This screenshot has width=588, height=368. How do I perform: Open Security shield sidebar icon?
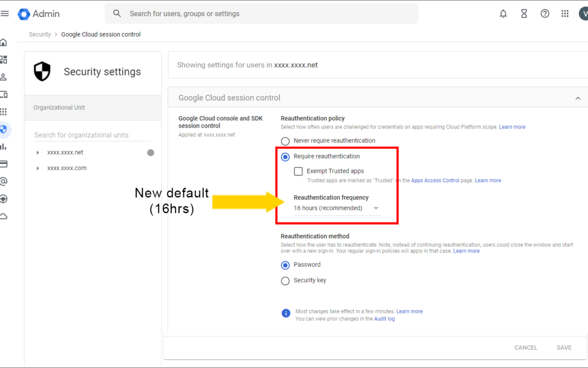click(x=4, y=129)
